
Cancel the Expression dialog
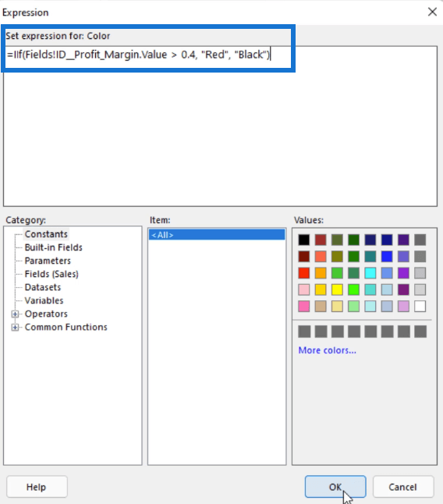[403, 487]
